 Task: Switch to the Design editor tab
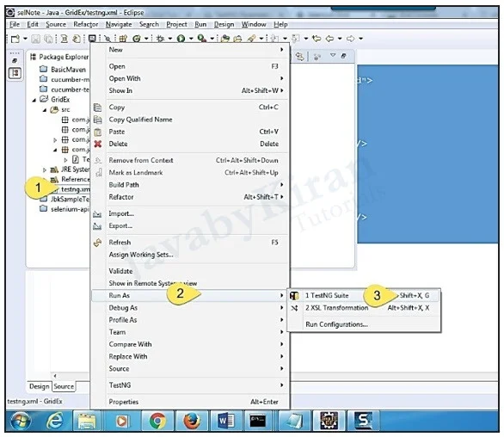coord(40,386)
